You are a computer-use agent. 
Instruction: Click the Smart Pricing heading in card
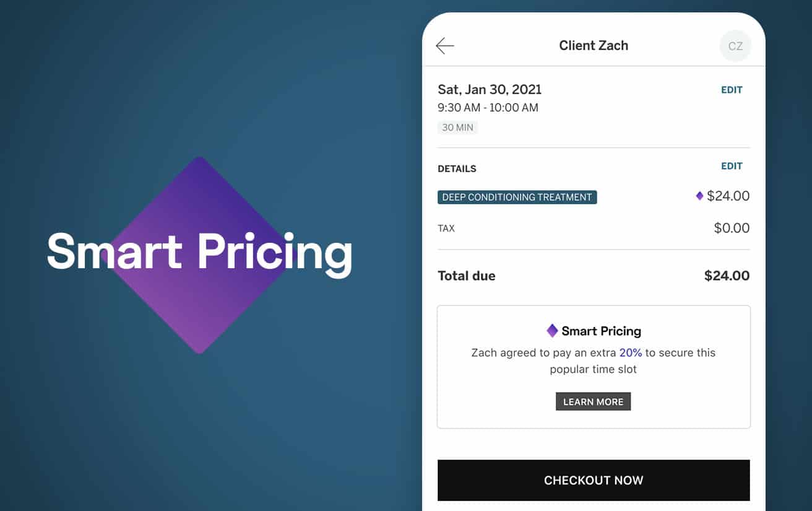pyautogui.click(x=601, y=331)
